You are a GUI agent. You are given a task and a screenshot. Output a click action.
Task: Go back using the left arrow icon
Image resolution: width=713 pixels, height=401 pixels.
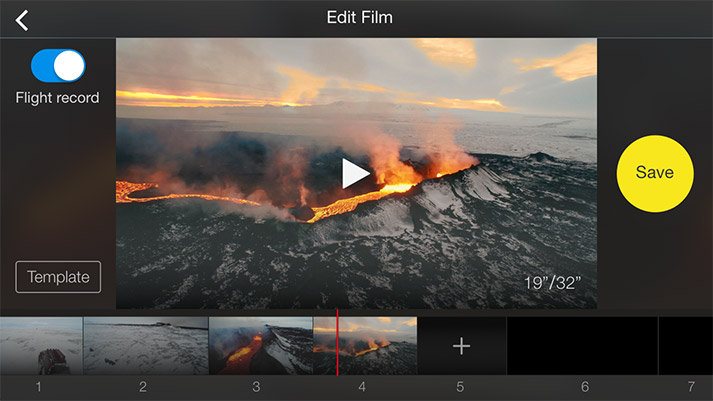pyautogui.click(x=22, y=20)
